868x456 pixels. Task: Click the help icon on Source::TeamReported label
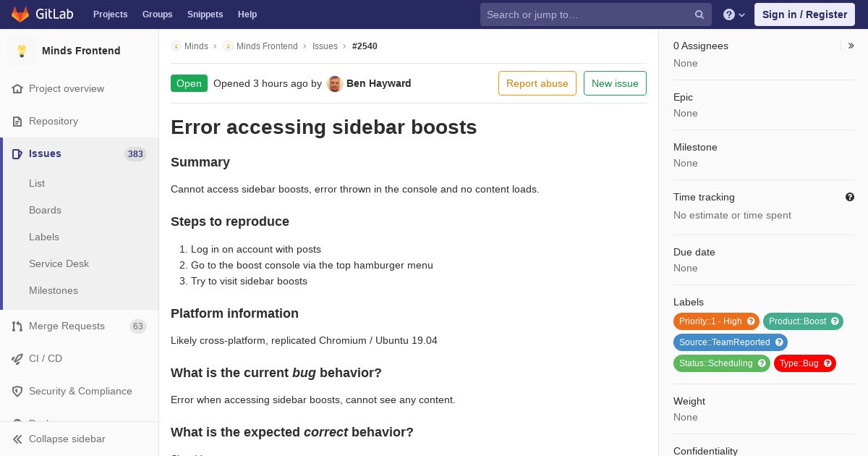[779, 342]
